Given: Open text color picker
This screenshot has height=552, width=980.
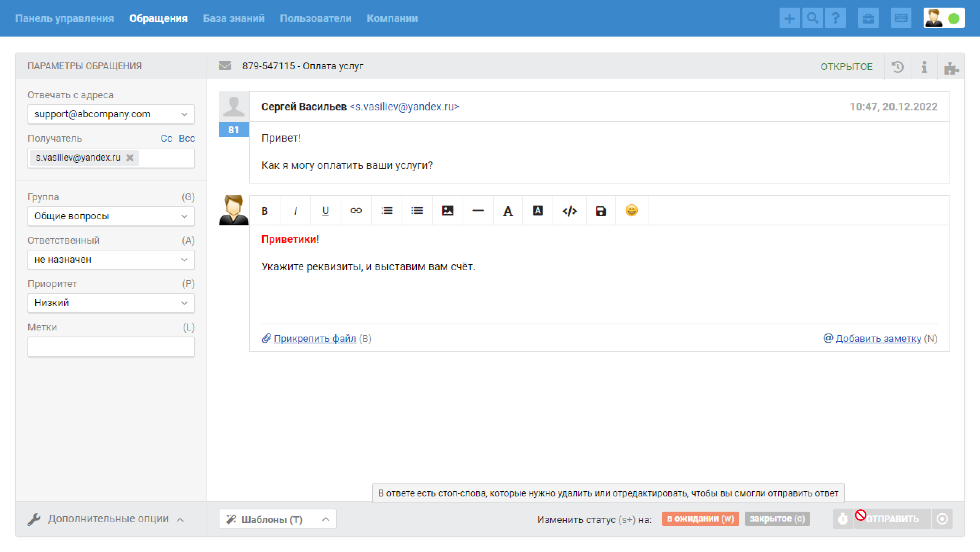Looking at the screenshot, I should coord(508,211).
